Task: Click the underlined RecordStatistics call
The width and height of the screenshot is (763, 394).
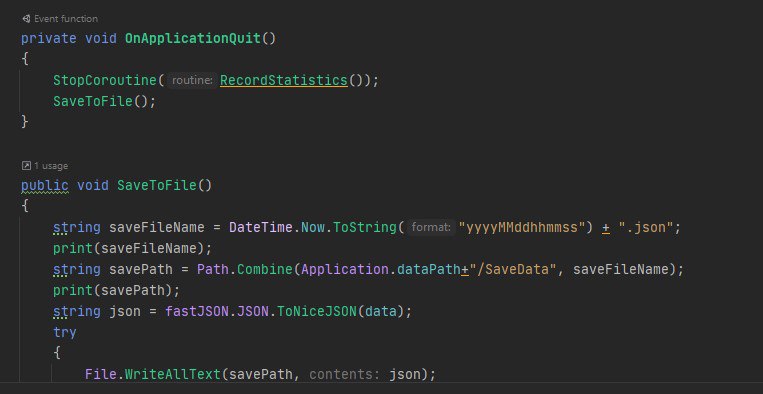Action: click(x=284, y=80)
